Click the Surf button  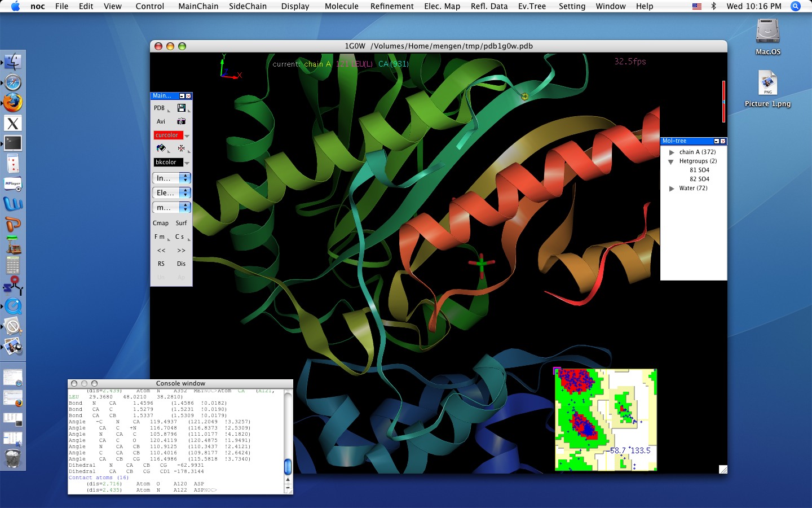tap(182, 223)
